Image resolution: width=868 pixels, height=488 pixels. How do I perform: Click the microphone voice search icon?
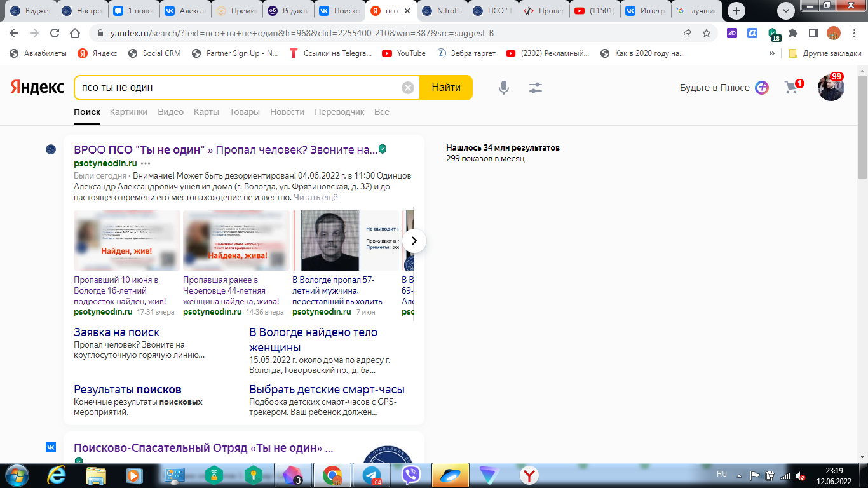504,88
